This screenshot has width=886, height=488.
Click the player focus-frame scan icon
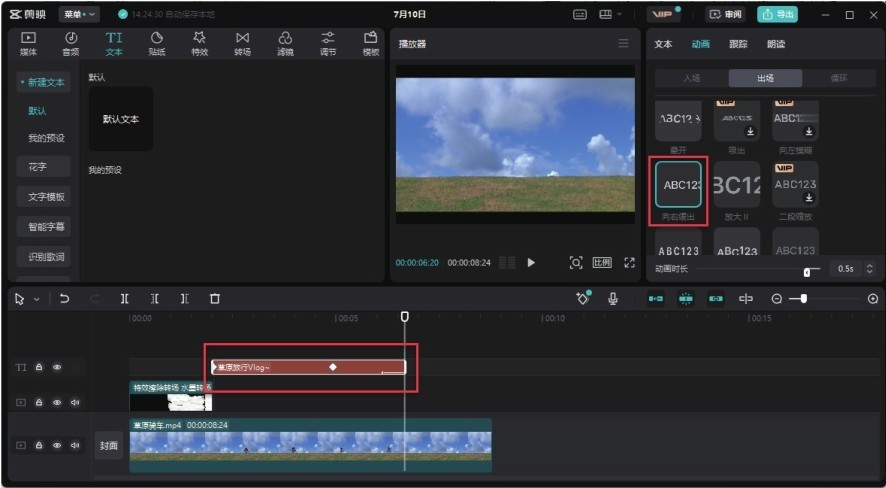(576, 263)
